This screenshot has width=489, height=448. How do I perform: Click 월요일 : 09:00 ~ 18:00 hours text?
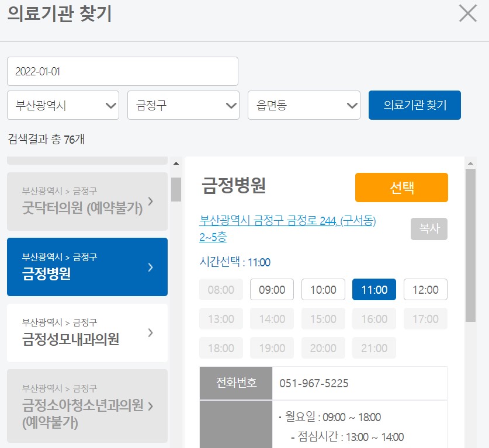click(333, 417)
